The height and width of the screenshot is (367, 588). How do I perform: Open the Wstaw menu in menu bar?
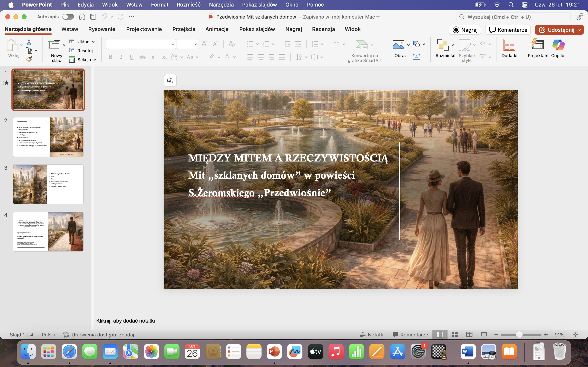(x=134, y=5)
